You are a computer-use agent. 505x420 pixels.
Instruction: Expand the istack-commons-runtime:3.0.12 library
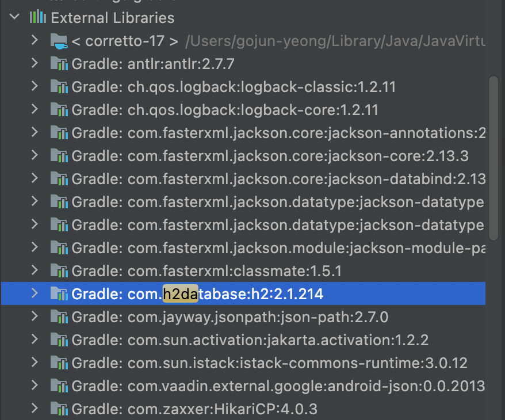(x=35, y=362)
